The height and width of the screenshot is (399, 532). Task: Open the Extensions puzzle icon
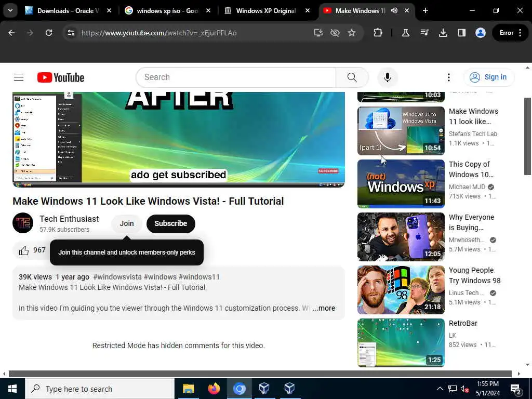(378, 33)
